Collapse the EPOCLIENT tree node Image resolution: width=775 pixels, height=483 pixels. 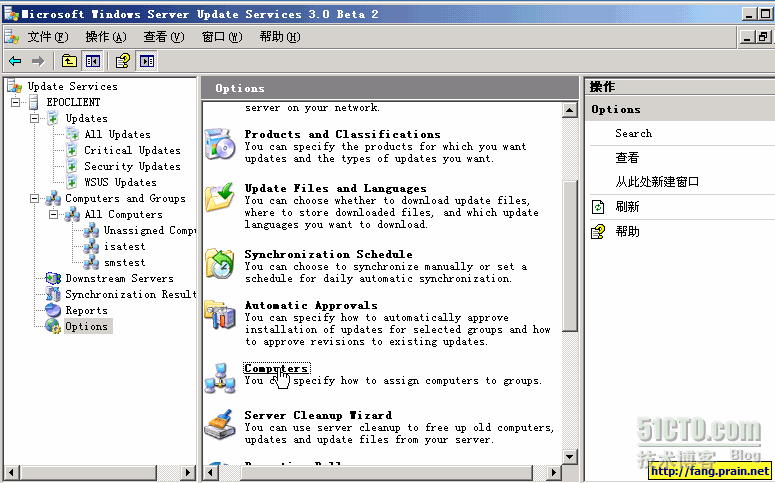click(16, 102)
